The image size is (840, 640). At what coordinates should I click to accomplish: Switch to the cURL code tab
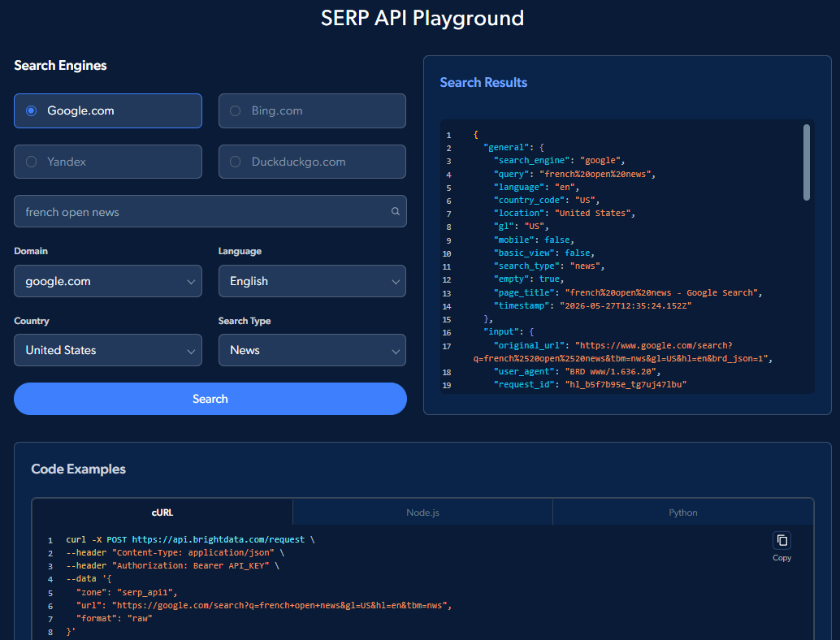click(162, 512)
